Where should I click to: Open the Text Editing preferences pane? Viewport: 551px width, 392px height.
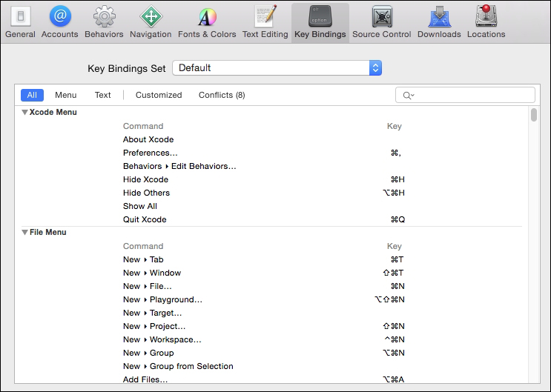click(265, 21)
